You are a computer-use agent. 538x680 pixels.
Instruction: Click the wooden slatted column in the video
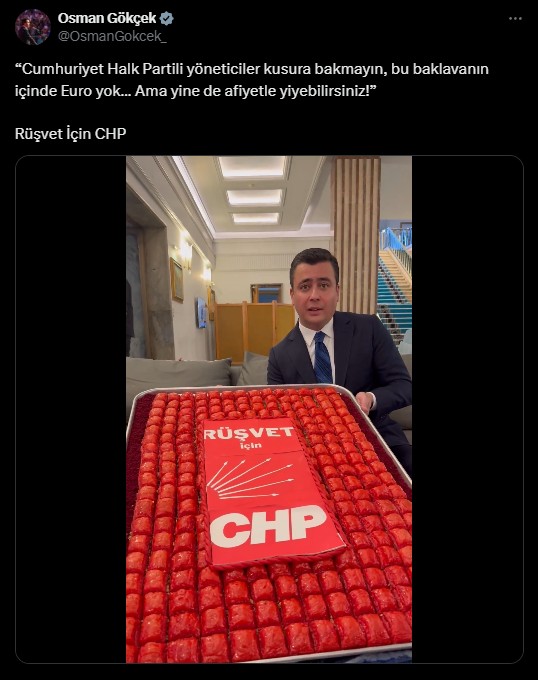[x=356, y=234]
